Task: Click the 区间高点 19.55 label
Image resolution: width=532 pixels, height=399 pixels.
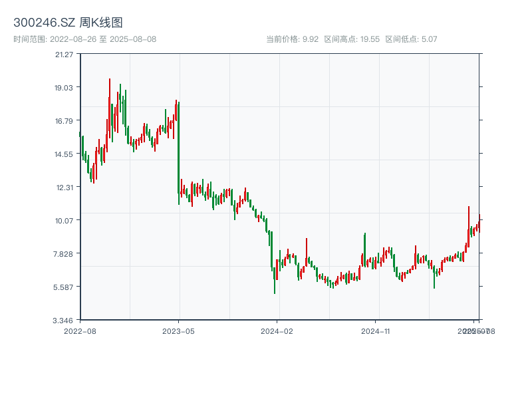Action: (x=352, y=39)
